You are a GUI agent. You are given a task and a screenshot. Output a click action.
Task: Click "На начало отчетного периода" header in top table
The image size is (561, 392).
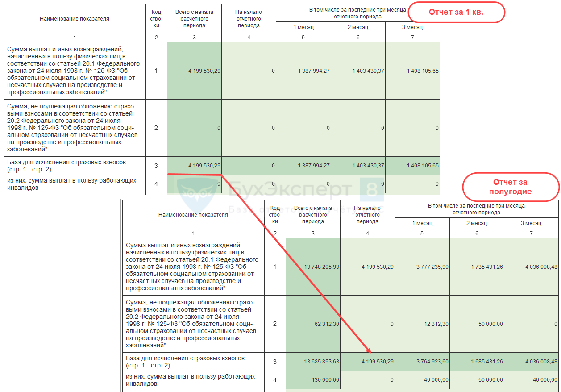tap(249, 19)
